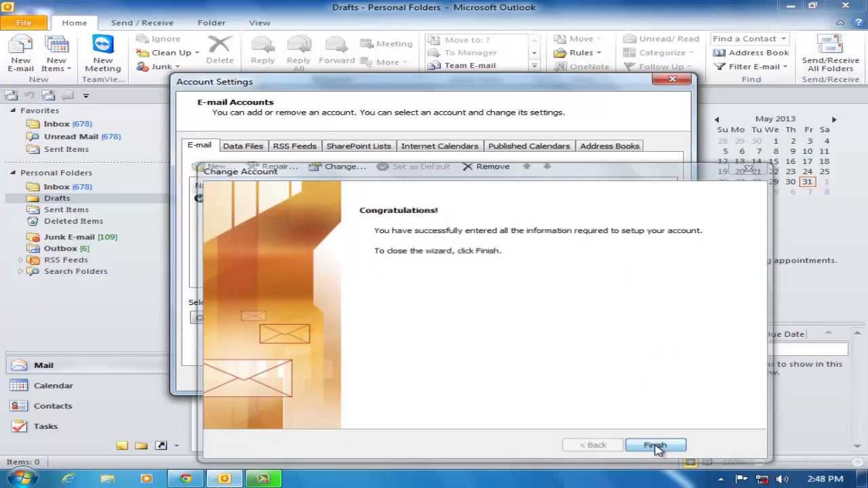Image resolution: width=868 pixels, height=488 pixels.
Task: Click the OneNote ribbon button
Action: (x=582, y=66)
